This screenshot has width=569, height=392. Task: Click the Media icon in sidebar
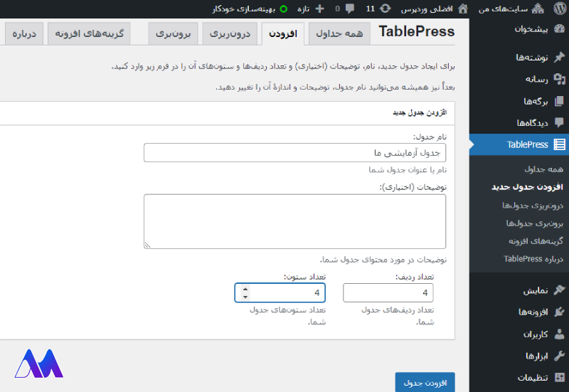(x=560, y=79)
